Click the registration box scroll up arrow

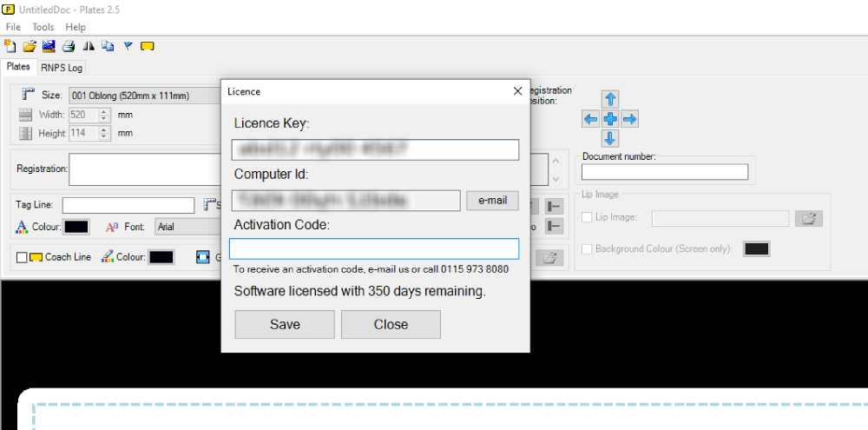pyautogui.click(x=556, y=162)
